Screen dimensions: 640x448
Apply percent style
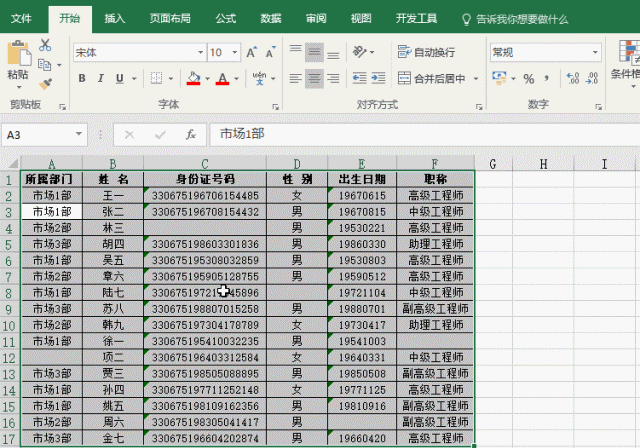point(529,78)
